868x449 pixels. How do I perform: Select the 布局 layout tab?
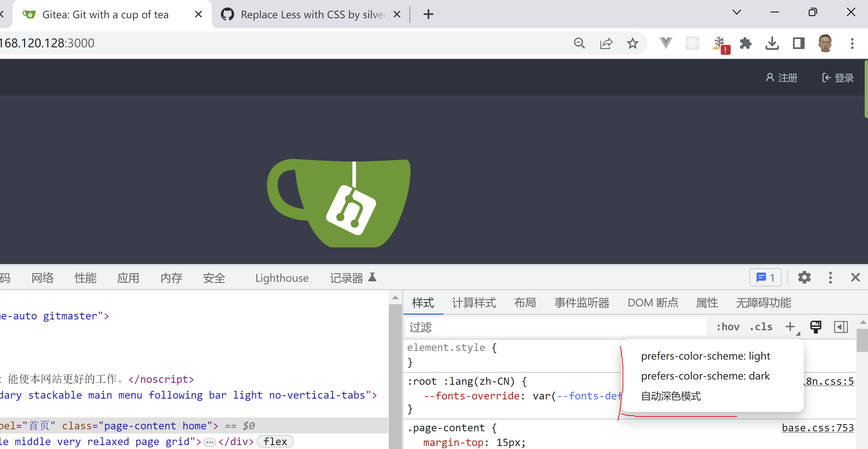tap(525, 302)
